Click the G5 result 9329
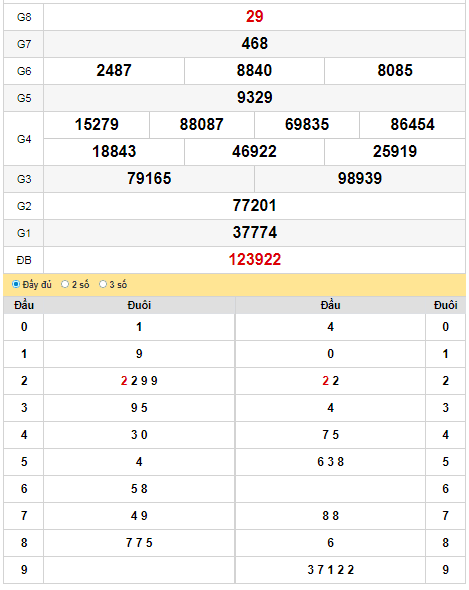 255,97
